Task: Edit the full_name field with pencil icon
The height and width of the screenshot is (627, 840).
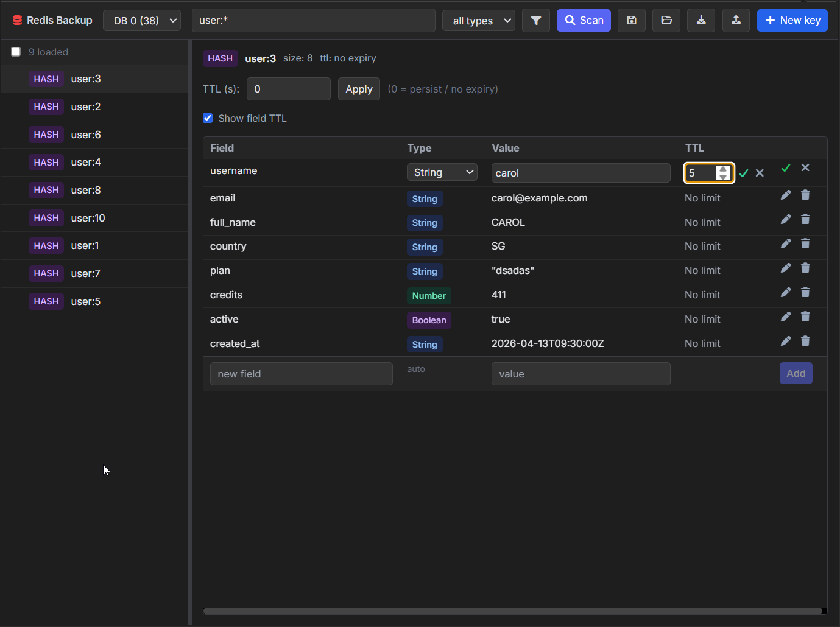Action: 786,219
